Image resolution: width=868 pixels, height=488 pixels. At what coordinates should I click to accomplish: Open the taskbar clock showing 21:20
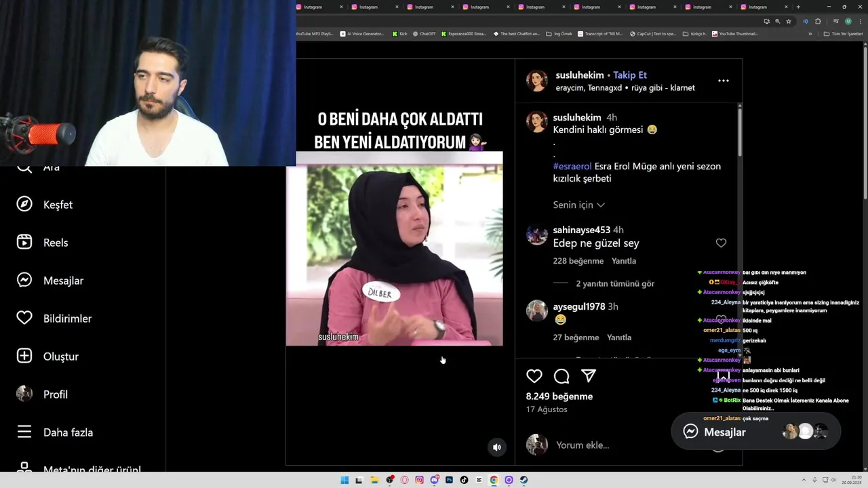[x=852, y=480]
